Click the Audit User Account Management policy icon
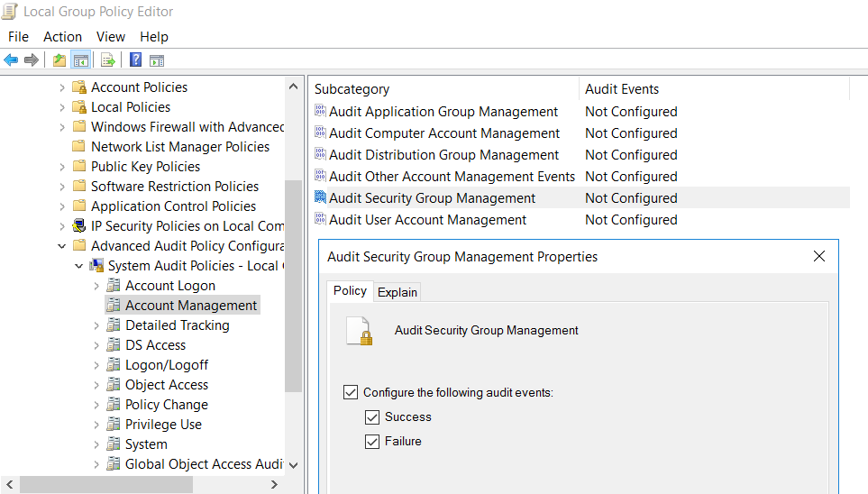This screenshot has width=868, height=494. click(x=320, y=220)
